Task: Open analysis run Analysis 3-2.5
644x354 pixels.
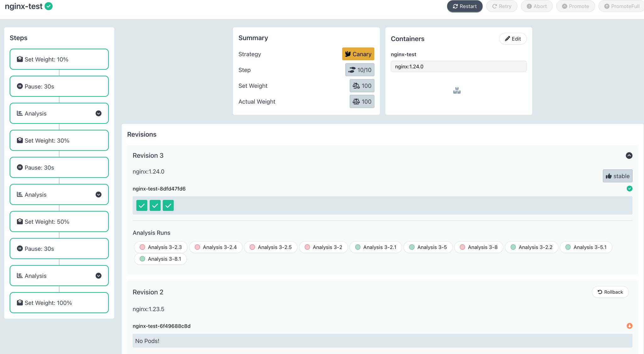Action: tap(271, 247)
